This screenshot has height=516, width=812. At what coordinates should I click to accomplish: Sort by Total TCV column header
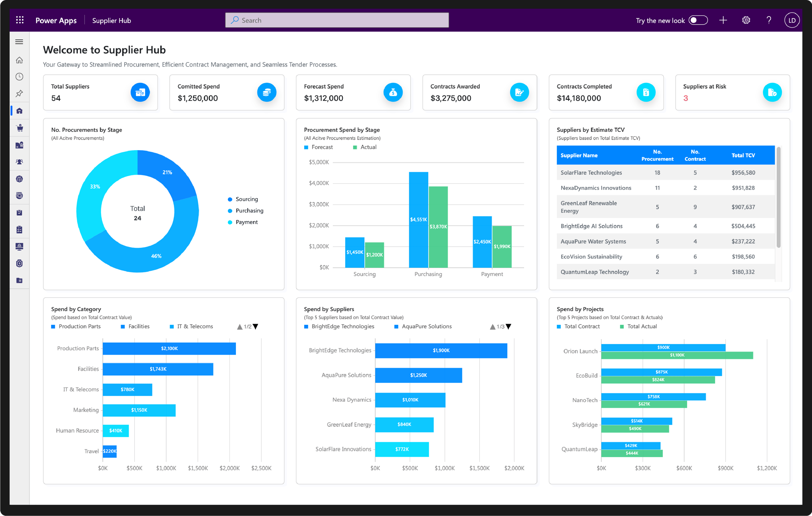click(x=743, y=155)
